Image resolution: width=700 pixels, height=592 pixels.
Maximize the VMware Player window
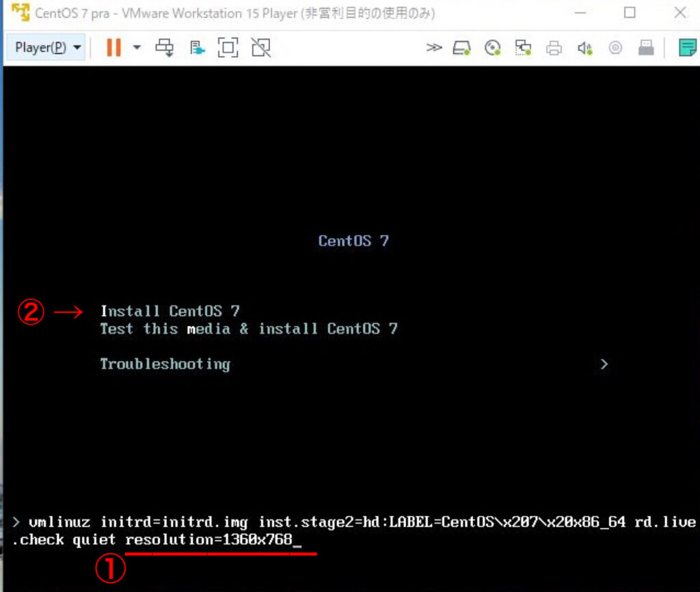[630, 12]
